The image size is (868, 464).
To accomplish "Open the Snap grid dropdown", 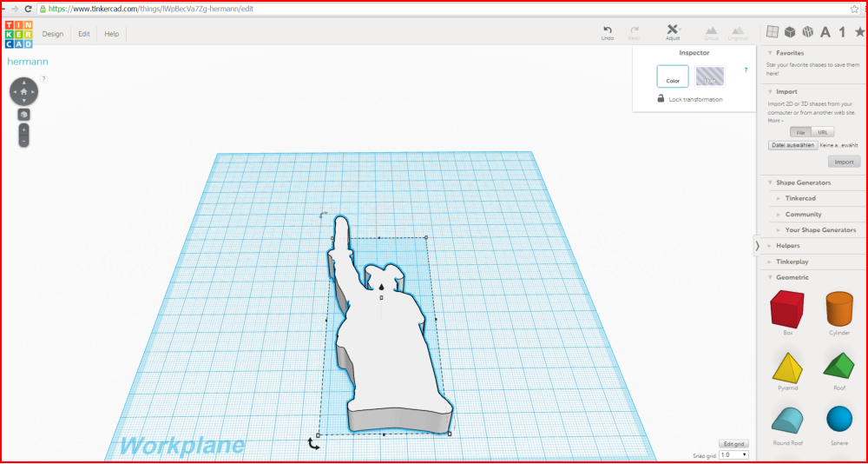I will pos(734,454).
